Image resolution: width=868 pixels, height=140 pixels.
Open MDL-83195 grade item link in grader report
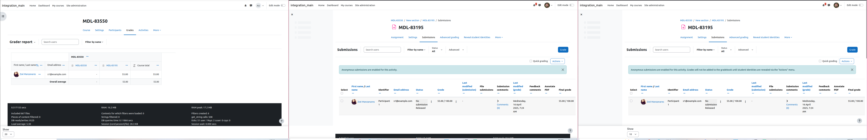coord(112,66)
